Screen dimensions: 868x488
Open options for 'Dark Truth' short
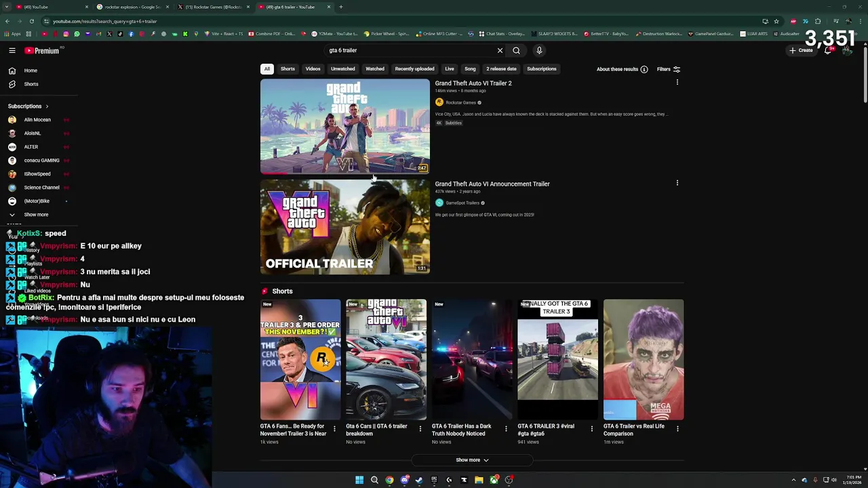(506, 428)
